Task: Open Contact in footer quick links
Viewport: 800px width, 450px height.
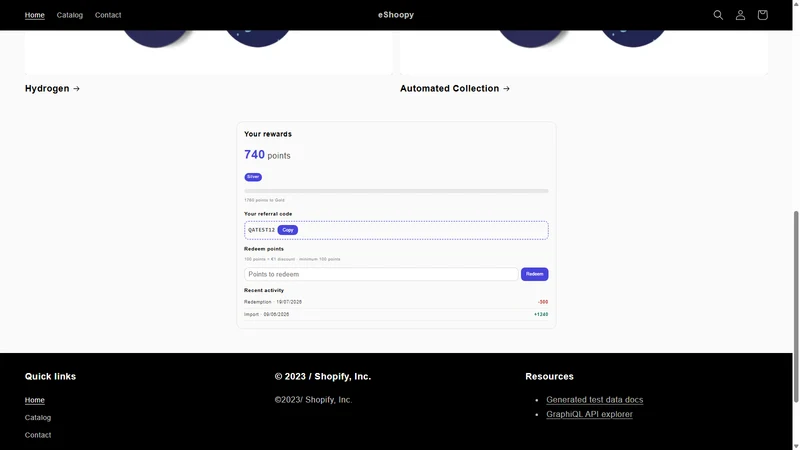Action: pyautogui.click(x=38, y=435)
